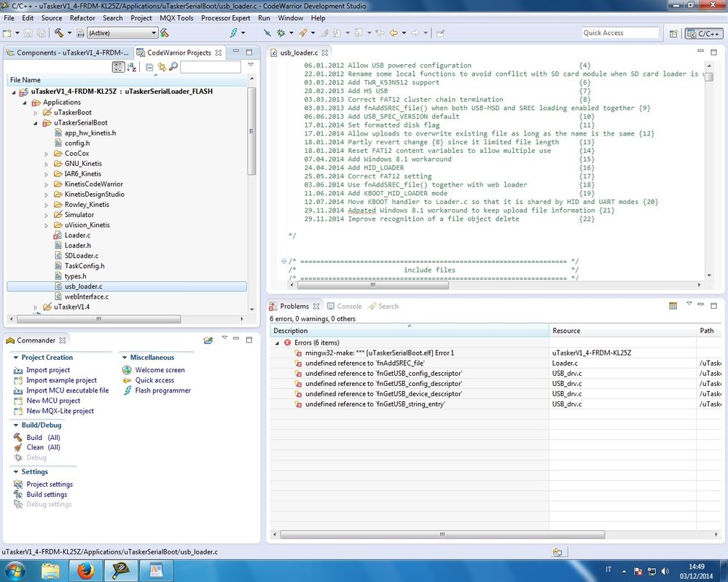The image size is (728, 582).
Task: Collapse the Project Creation section in Commander
Action: click(x=16, y=358)
